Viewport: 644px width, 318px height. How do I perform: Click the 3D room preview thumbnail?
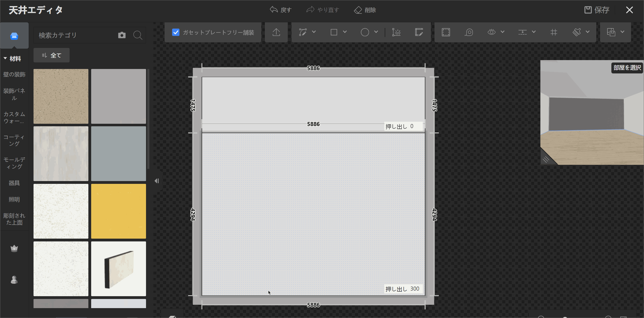coord(592,113)
